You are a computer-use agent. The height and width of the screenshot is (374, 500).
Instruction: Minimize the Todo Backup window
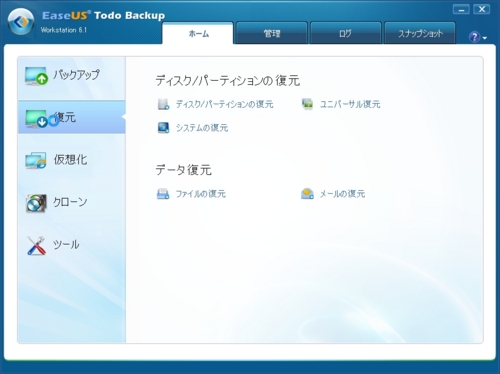[461, 9]
